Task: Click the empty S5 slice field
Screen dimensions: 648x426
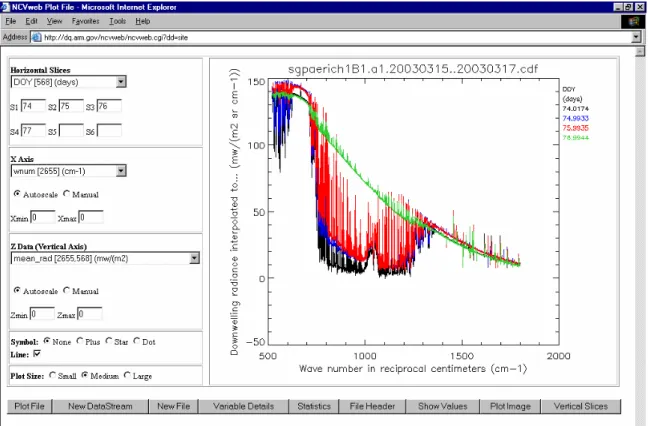Action: [71, 131]
